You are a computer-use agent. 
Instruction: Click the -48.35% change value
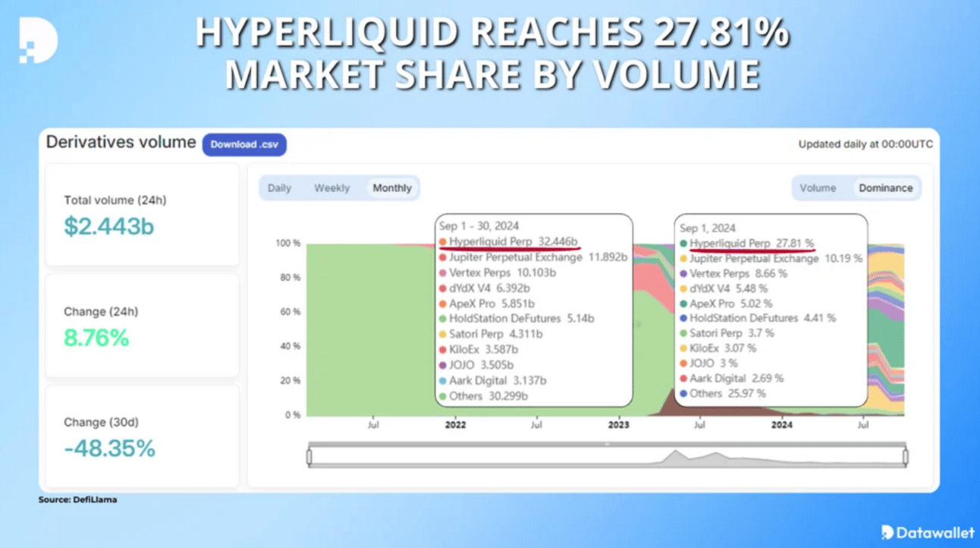pos(109,449)
